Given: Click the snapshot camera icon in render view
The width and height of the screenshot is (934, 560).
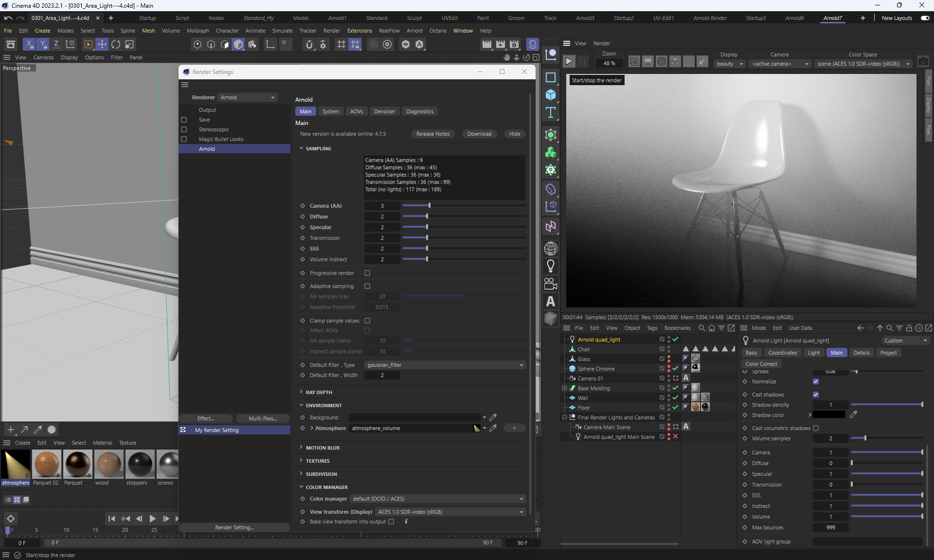Looking at the screenshot, I should click(x=923, y=62).
